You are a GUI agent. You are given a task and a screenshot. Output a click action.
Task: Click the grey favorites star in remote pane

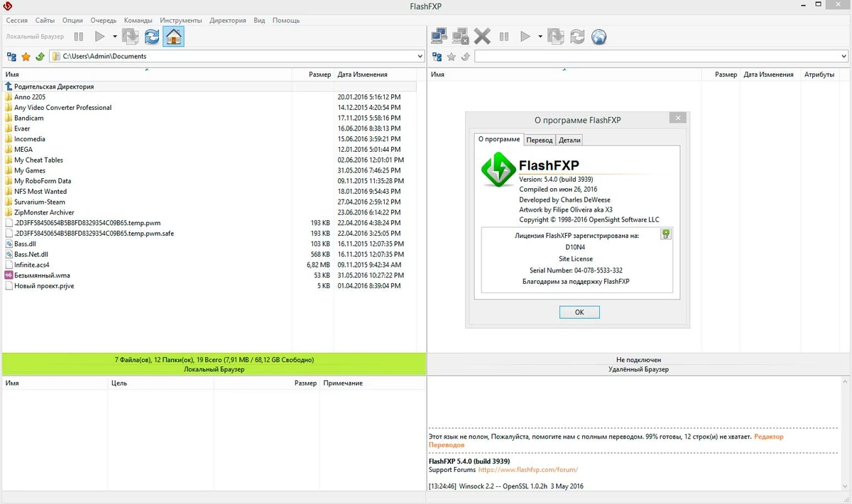click(451, 56)
